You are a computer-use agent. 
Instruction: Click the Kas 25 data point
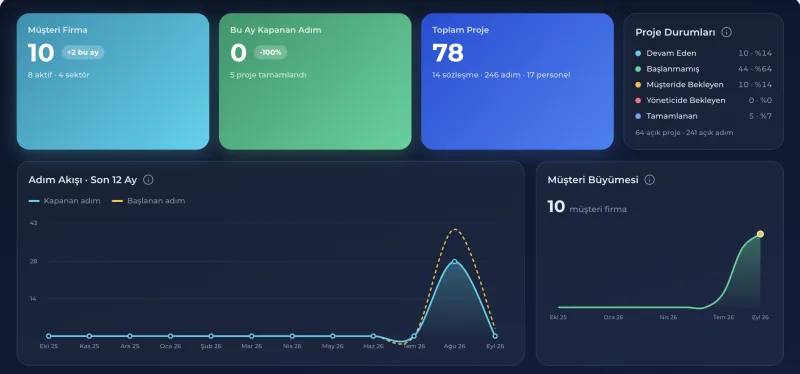(89, 336)
